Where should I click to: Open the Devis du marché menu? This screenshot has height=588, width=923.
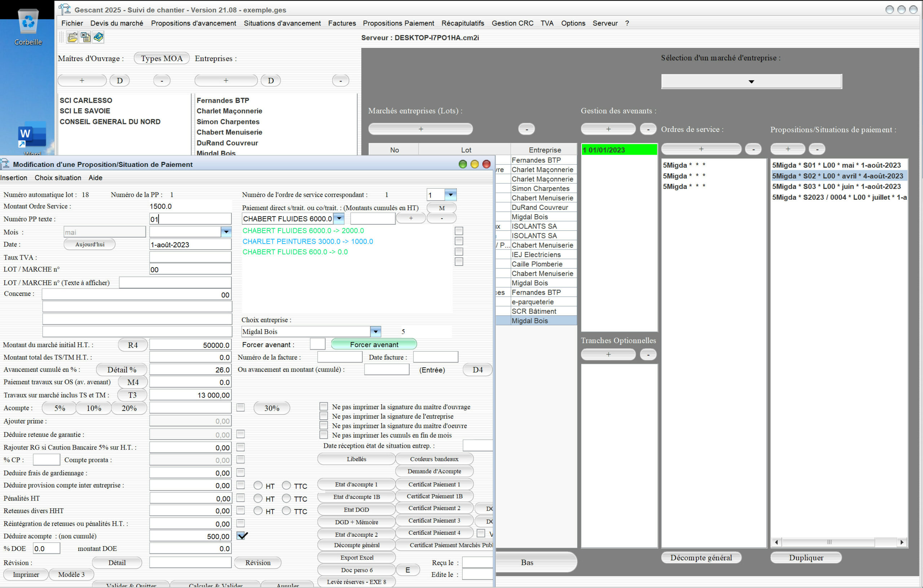click(x=116, y=23)
